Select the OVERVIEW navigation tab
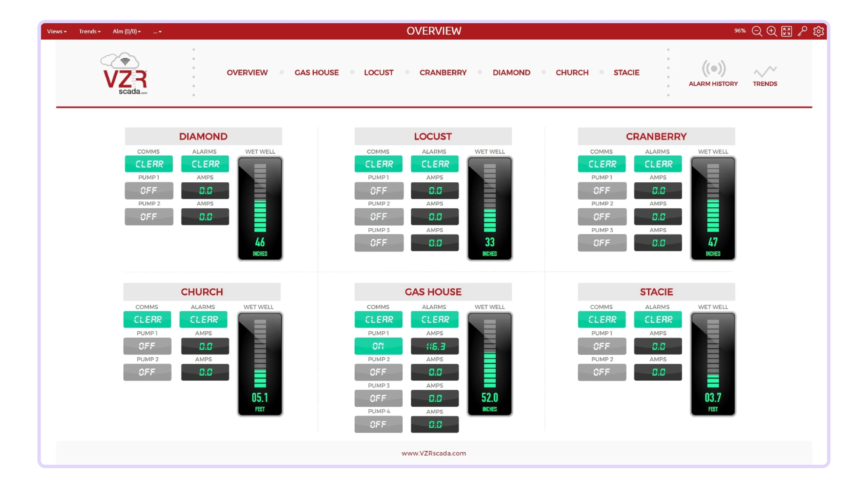 (247, 73)
